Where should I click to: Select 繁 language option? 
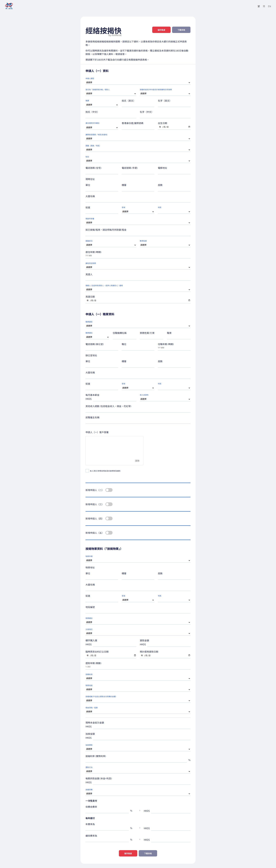tap(258, 6)
